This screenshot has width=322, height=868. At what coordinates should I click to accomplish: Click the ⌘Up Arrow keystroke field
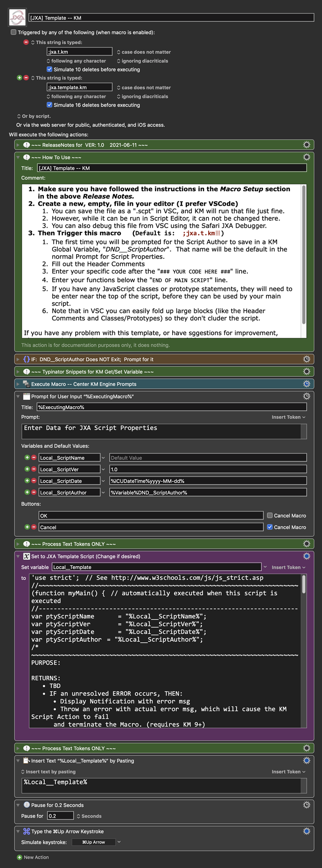pos(94,842)
